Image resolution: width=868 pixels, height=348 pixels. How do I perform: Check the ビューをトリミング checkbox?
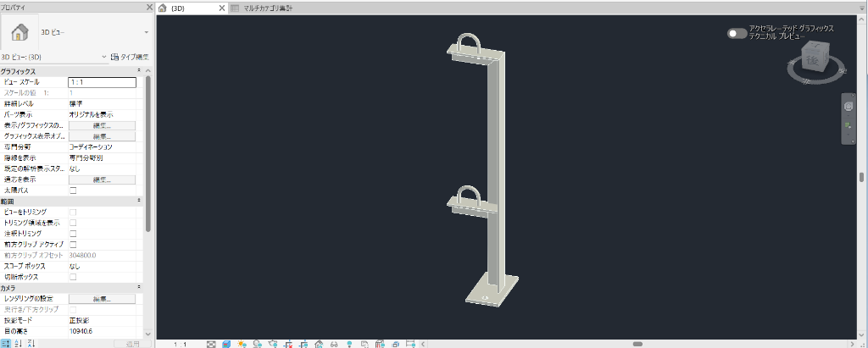click(x=73, y=212)
